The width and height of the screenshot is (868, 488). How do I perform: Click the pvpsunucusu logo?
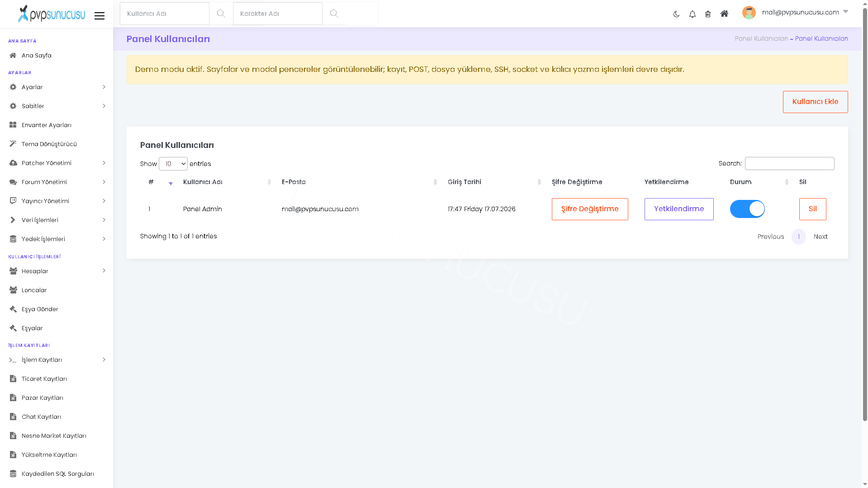[x=51, y=14]
